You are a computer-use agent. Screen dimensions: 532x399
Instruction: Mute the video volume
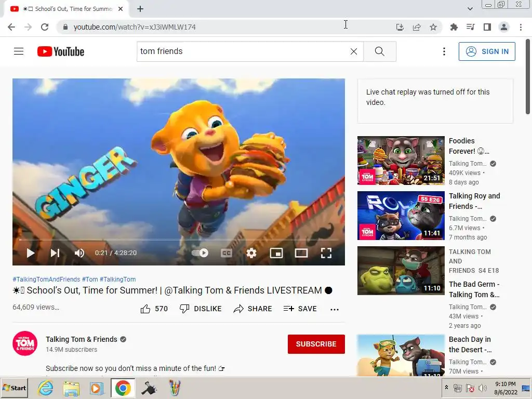click(x=79, y=253)
